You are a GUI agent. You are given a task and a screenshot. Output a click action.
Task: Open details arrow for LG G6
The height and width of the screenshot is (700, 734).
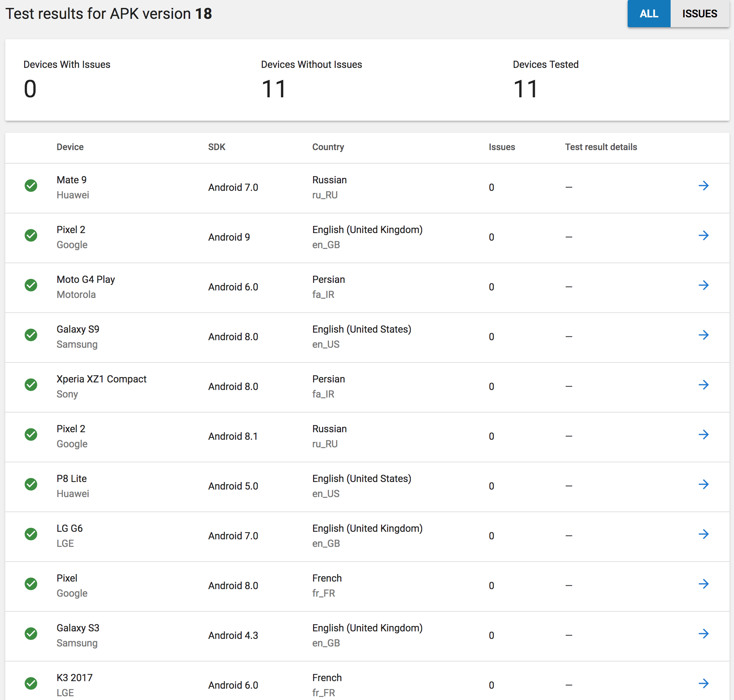[x=703, y=534]
